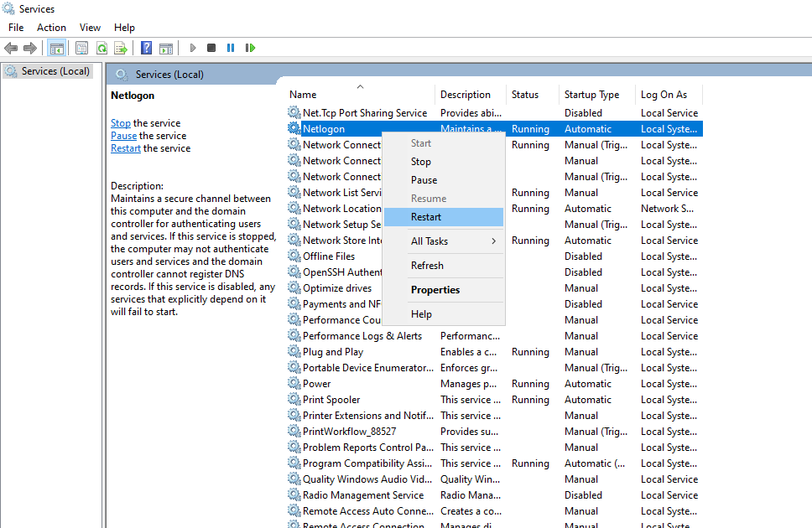This screenshot has height=528, width=812.
Task: Select Problem Reports Control Panel service name
Action: point(368,448)
